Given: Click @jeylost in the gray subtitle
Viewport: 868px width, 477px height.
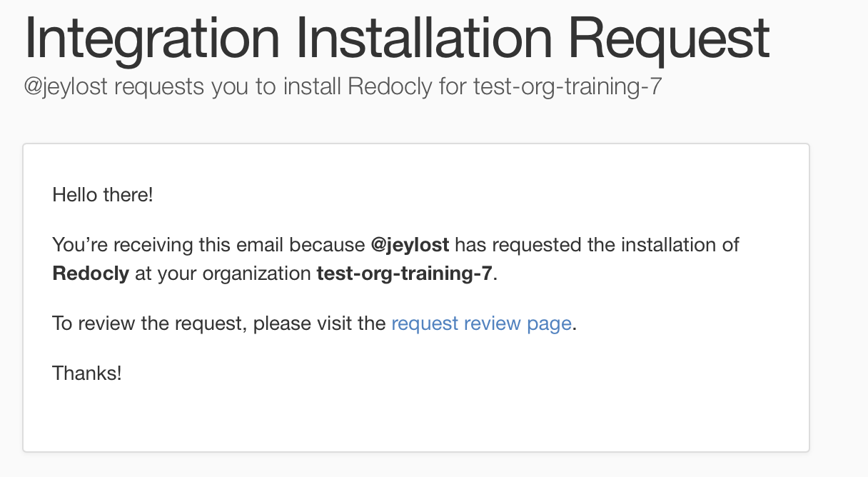Looking at the screenshot, I should click(66, 88).
